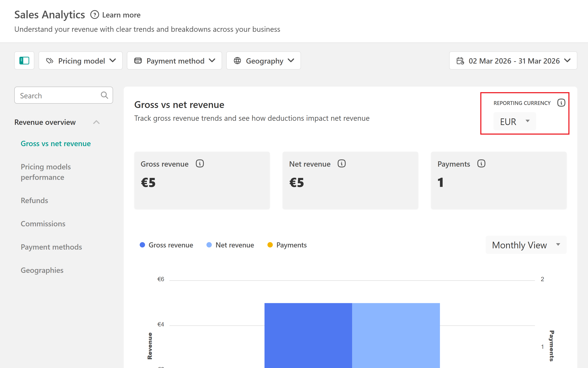This screenshot has height=368, width=588.
Task: Click the Gross revenue card info icon
Action: click(200, 164)
